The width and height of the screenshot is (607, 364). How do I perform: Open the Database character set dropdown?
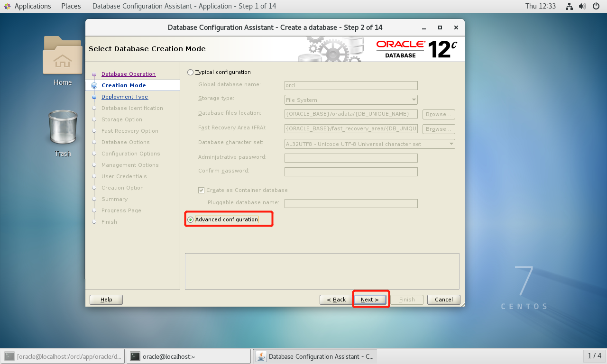click(370, 144)
